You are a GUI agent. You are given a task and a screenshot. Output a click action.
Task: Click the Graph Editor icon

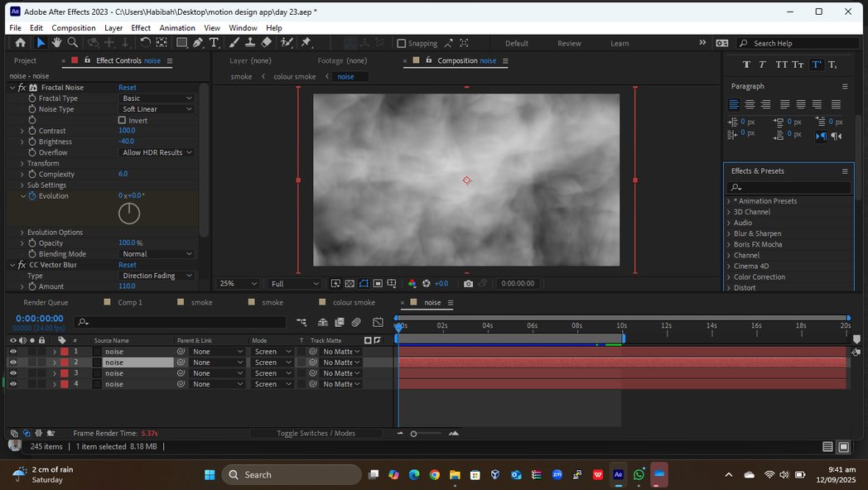click(x=378, y=322)
